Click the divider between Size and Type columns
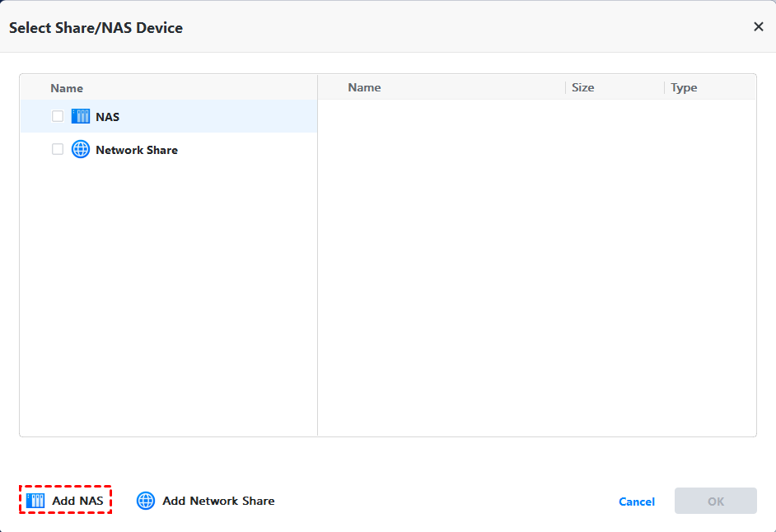The image size is (776, 532). point(664,87)
